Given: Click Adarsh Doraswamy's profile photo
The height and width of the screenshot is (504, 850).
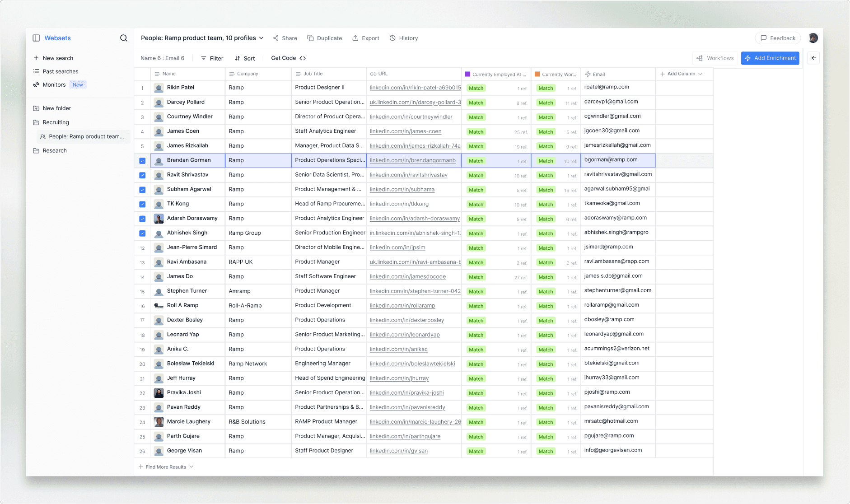Looking at the screenshot, I should click(x=159, y=219).
